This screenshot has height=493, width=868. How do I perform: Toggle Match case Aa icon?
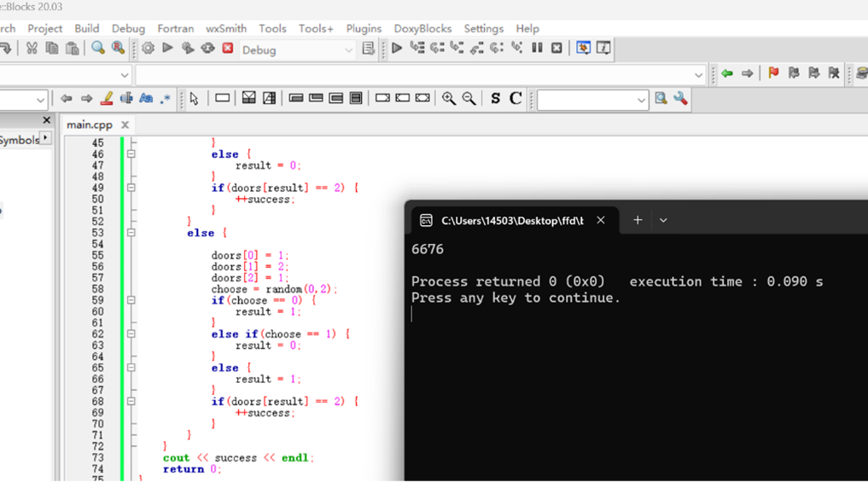click(x=146, y=98)
